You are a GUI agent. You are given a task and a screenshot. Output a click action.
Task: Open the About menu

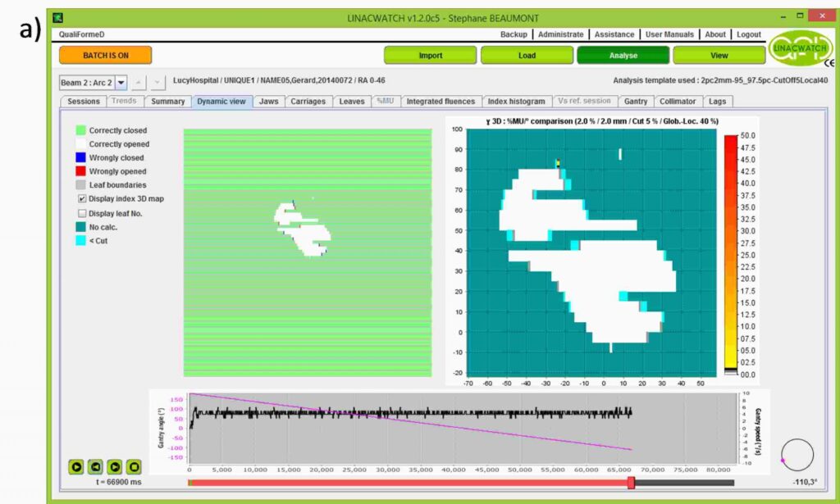coord(715,34)
